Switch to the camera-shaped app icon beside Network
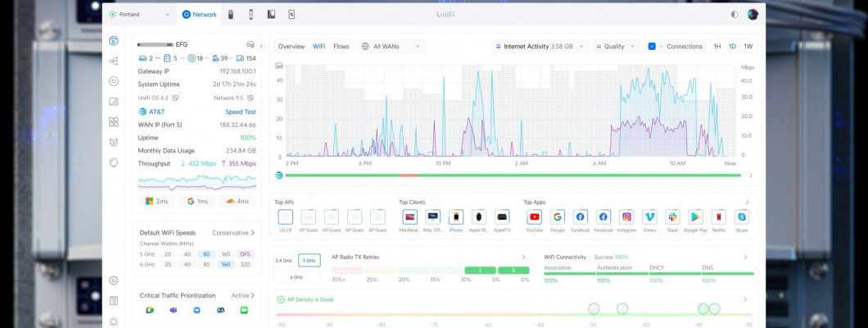 231,15
